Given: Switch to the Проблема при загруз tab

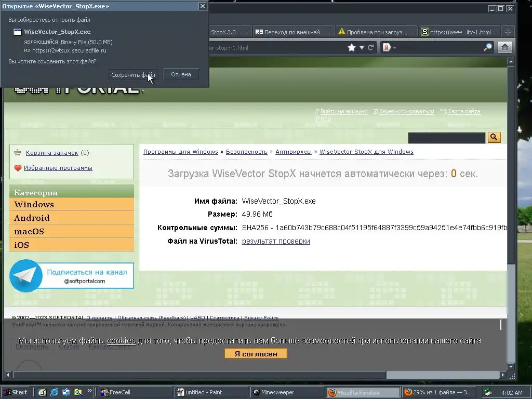Looking at the screenshot, I should 377,32.
